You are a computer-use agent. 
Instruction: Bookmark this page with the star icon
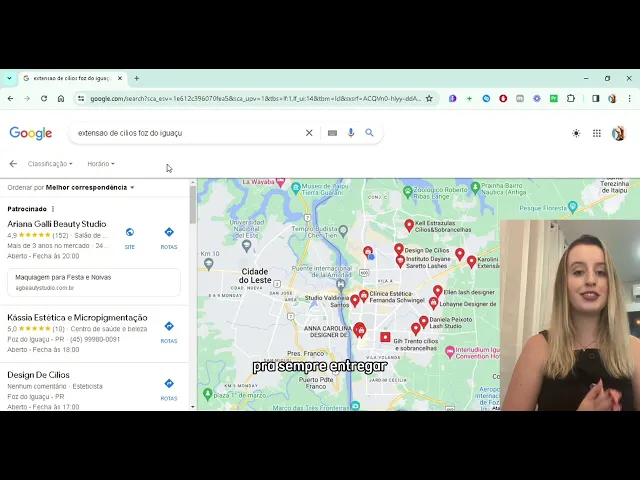click(429, 98)
